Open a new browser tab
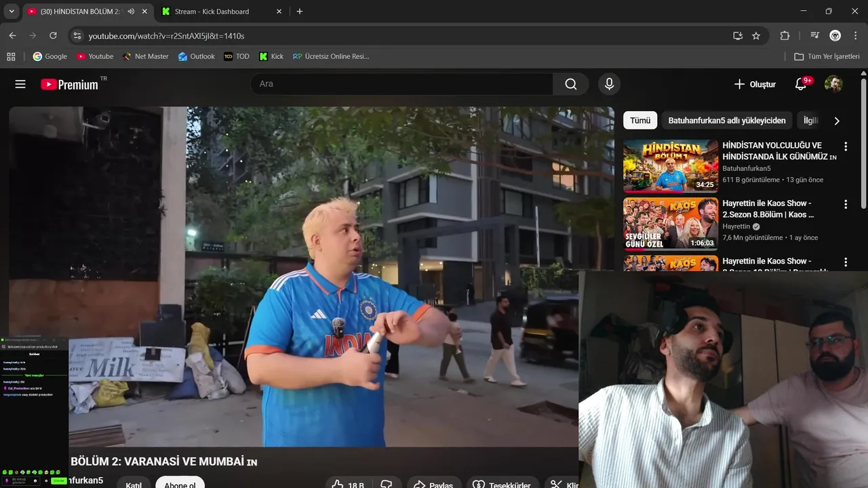 [300, 12]
